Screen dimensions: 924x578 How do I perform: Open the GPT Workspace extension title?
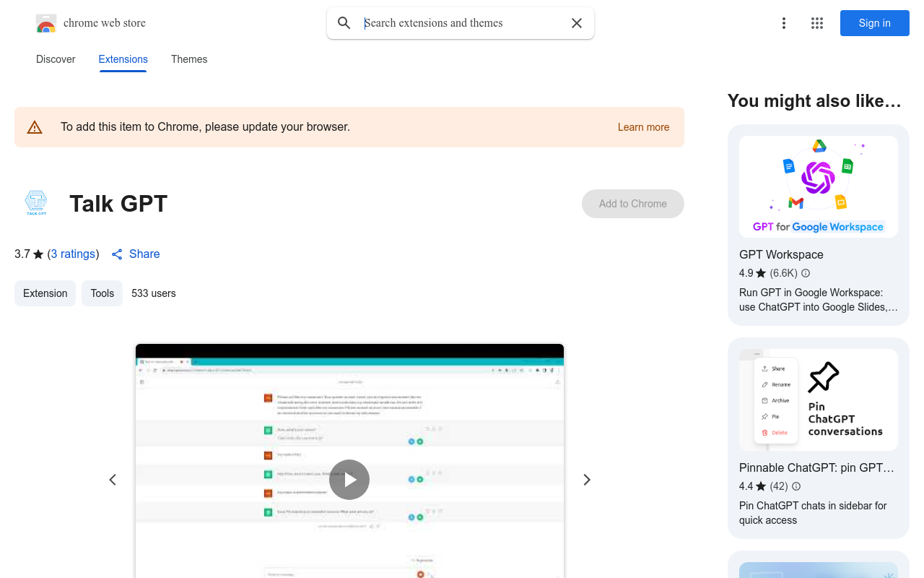coord(781,254)
